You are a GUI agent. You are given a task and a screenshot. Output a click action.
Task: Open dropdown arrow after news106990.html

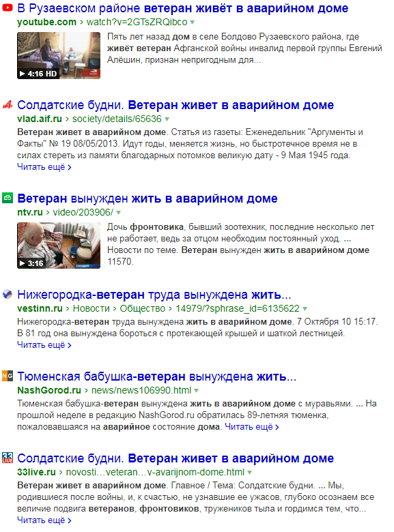coord(197,391)
